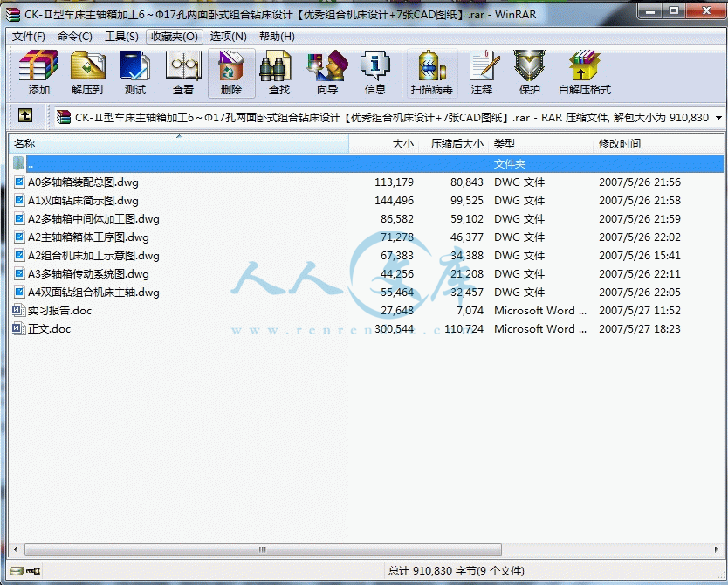This screenshot has height=585, width=728.
Task: Click the 添加 (Add) toolbar icon
Action: click(38, 72)
